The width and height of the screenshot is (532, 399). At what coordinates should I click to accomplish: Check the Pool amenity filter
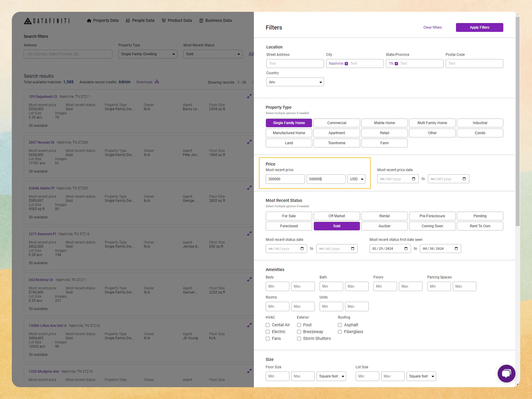299,325
